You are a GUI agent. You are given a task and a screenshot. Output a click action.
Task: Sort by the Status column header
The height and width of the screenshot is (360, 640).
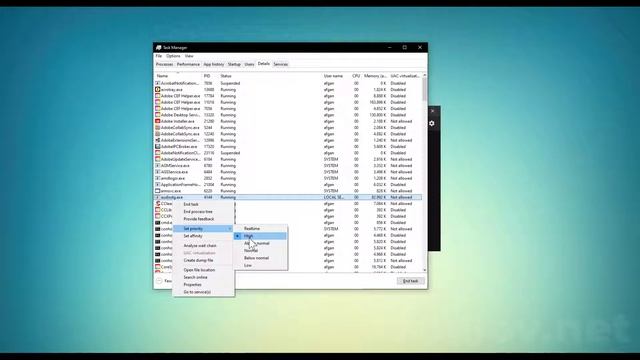coord(270,76)
